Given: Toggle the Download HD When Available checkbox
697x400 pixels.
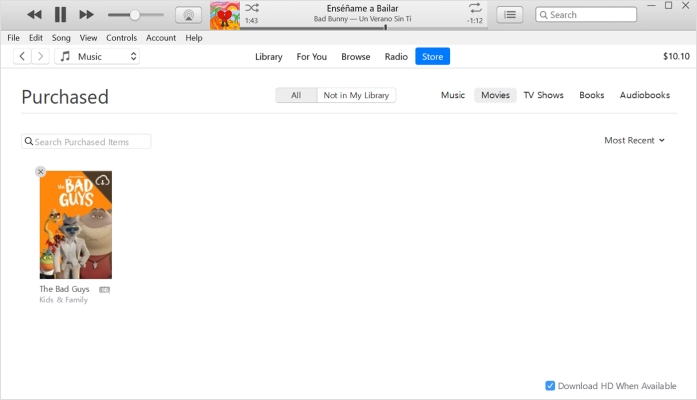Looking at the screenshot, I should tap(550, 386).
